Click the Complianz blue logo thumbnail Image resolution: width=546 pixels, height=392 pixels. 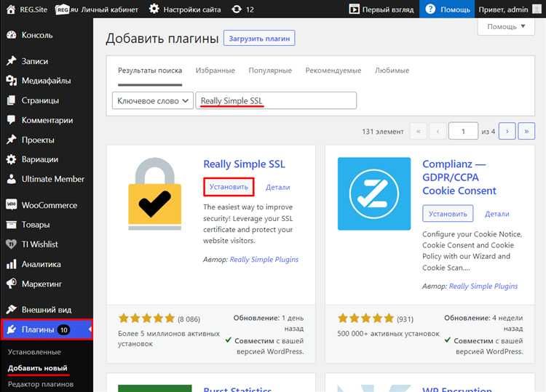tap(374, 193)
